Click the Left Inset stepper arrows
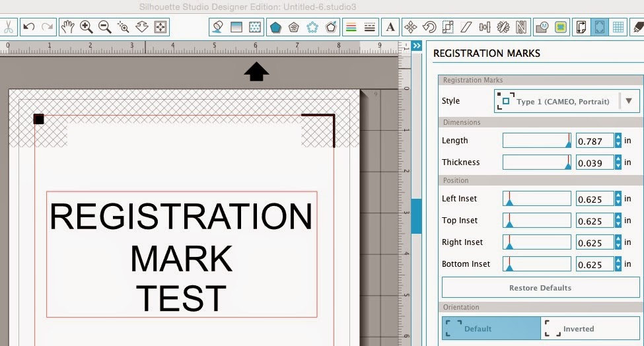This screenshot has height=346, width=644. click(x=618, y=199)
